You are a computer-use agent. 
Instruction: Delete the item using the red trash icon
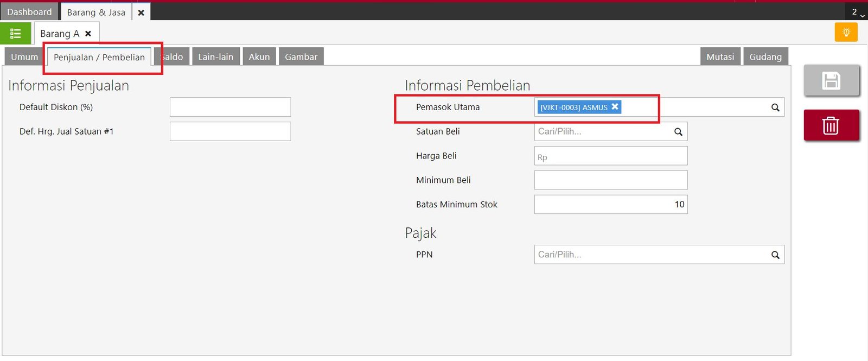(x=831, y=125)
